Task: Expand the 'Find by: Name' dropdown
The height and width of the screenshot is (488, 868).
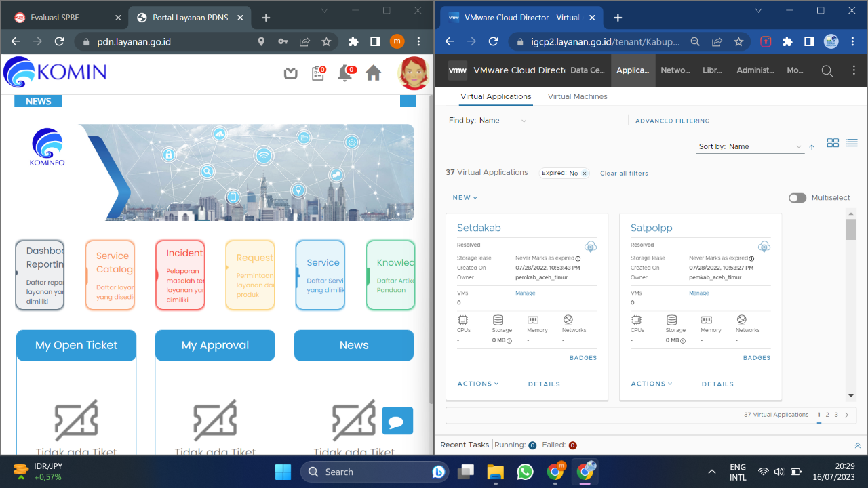Action: tap(523, 121)
